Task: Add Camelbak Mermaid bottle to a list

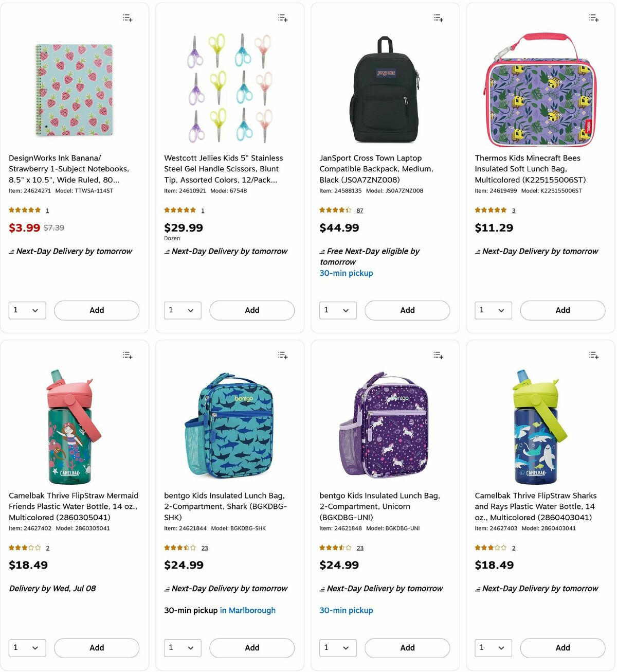Action: 128,355
